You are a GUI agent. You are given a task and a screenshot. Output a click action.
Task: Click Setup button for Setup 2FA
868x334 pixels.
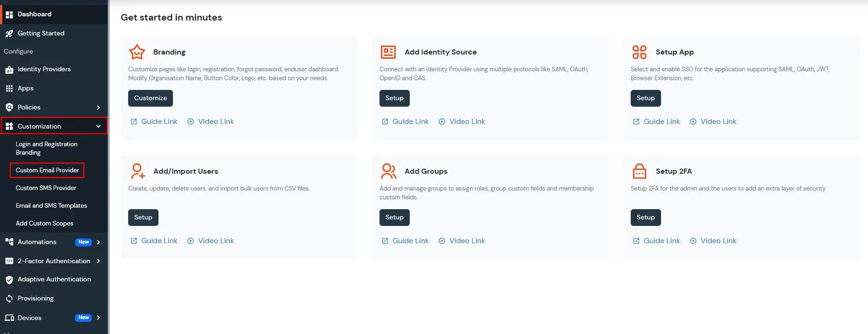click(646, 218)
